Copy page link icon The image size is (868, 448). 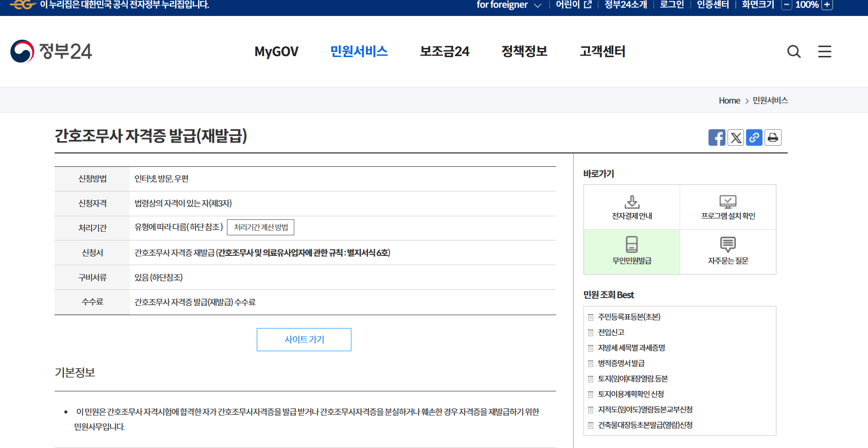coord(754,137)
